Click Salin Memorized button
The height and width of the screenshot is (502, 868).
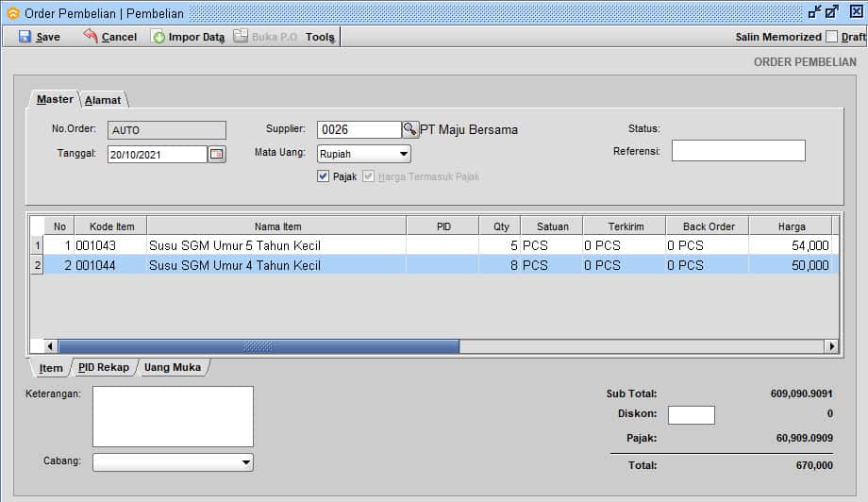click(777, 37)
